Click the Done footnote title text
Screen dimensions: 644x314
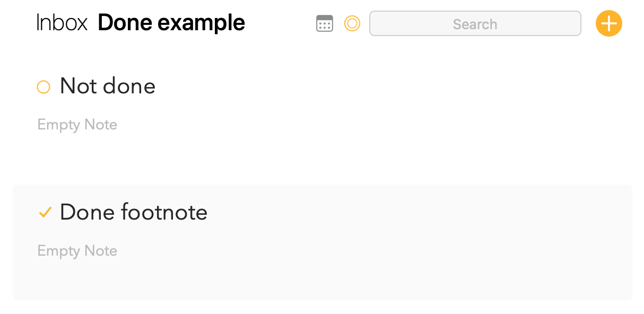[x=134, y=212]
